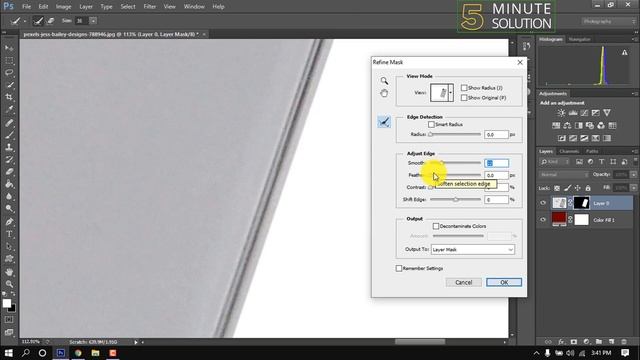
Task: Open the Fill dropdown arrow in Layers panel
Action: [x=633, y=188]
